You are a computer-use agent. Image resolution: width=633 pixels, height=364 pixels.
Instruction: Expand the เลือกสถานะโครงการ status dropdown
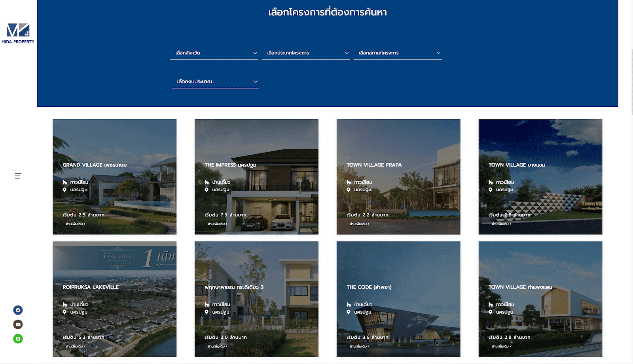[x=398, y=53]
